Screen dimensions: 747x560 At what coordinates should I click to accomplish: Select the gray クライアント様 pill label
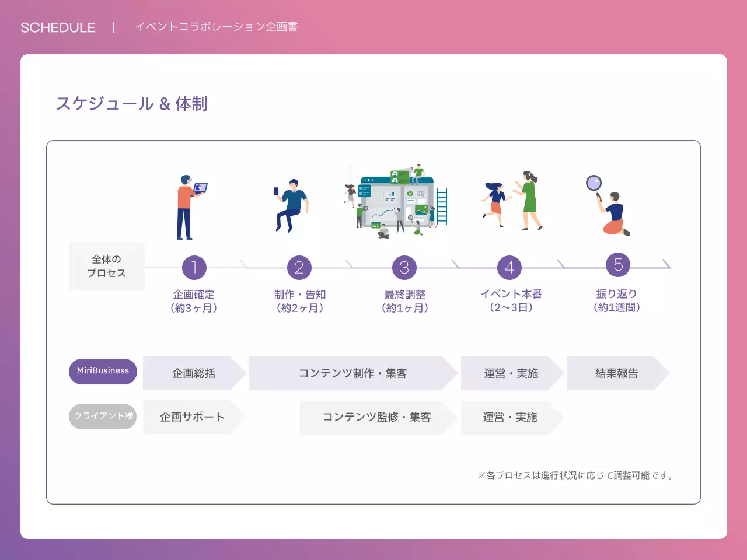(103, 416)
